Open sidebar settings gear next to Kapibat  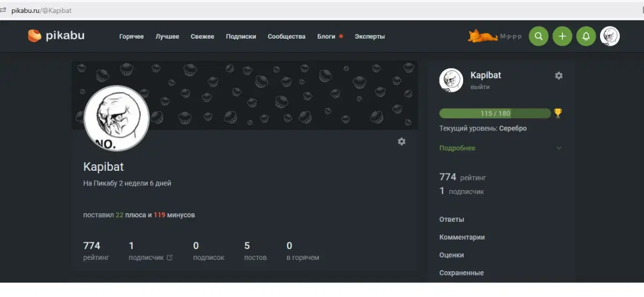[559, 76]
